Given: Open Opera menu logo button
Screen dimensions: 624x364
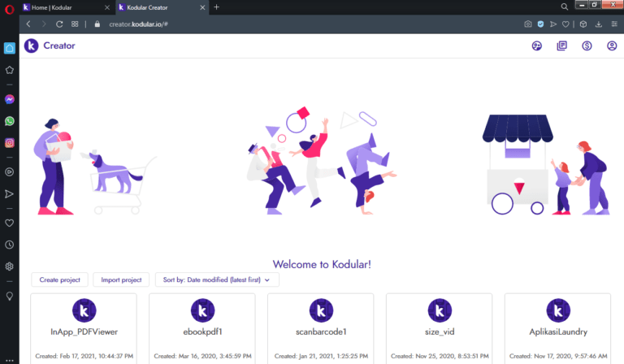Looking at the screenshot, I should 10,9.
